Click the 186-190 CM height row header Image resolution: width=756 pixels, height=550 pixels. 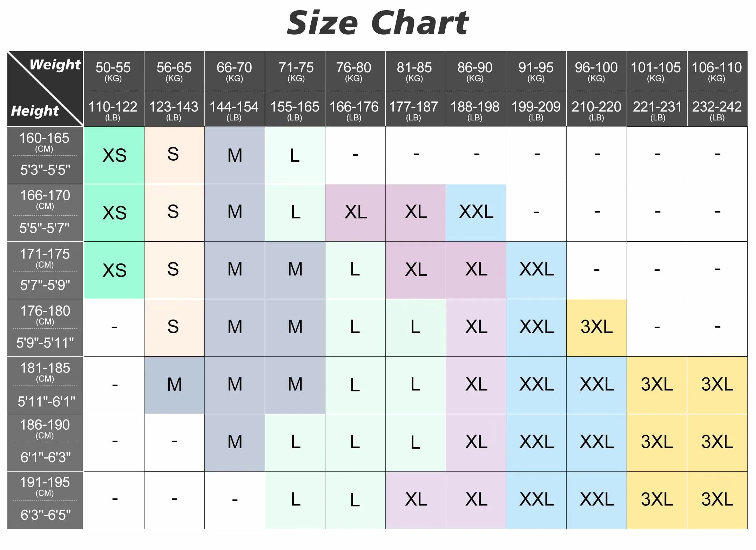[x=45, y=443]
